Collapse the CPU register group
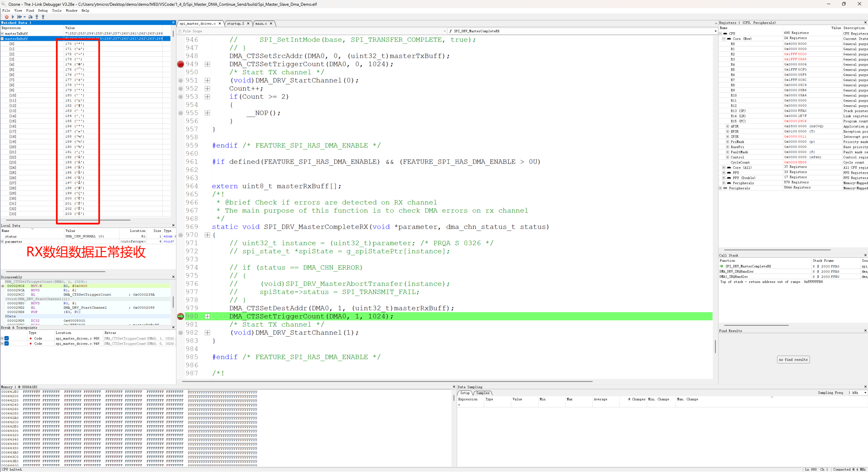The height and width of the screenshot is (472, 868). 721,34
